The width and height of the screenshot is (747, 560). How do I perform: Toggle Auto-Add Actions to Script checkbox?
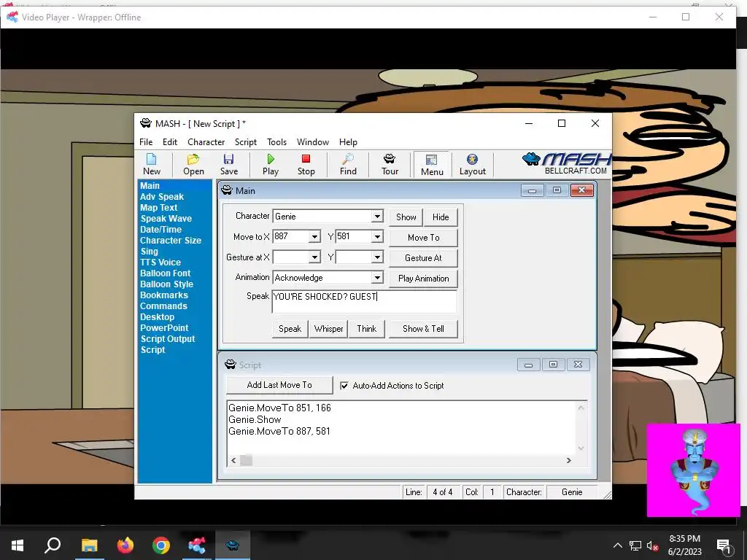344,386
